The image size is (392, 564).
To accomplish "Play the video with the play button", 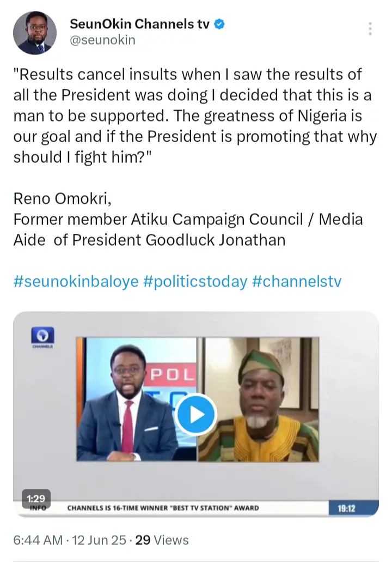I will (197, 416).
